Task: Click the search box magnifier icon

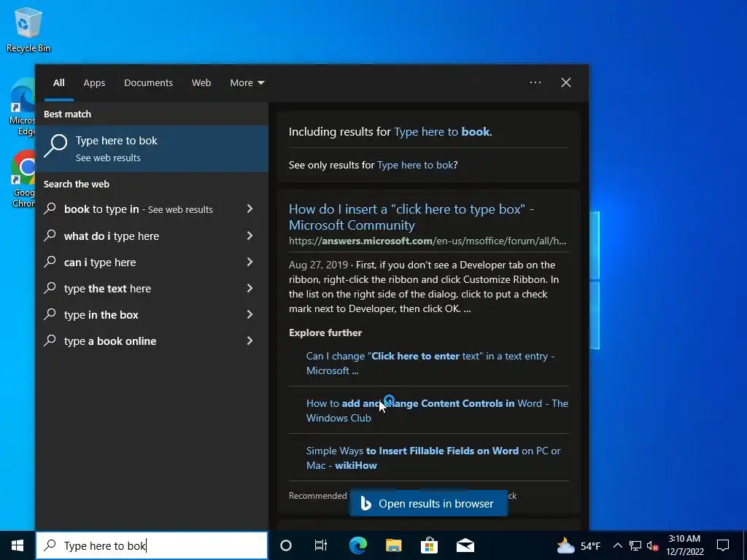Action: tap(50, 545)
